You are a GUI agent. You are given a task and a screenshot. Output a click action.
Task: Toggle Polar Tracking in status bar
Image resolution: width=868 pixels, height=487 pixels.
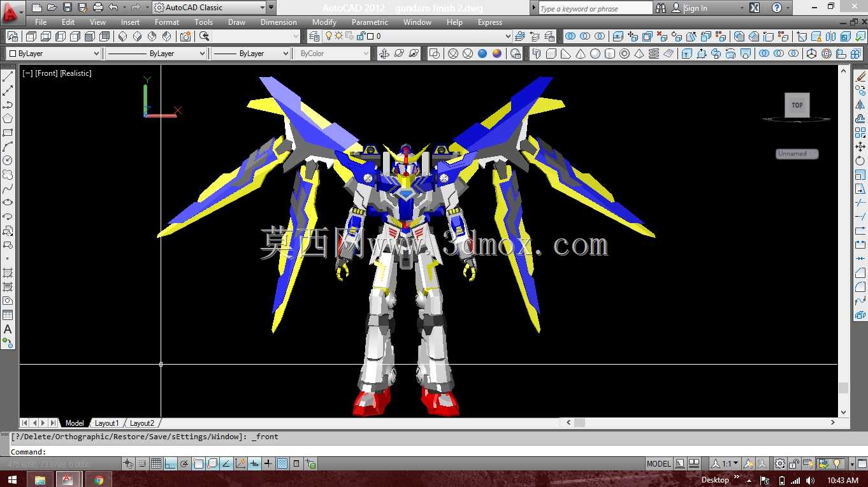click(x=184, y=464)
